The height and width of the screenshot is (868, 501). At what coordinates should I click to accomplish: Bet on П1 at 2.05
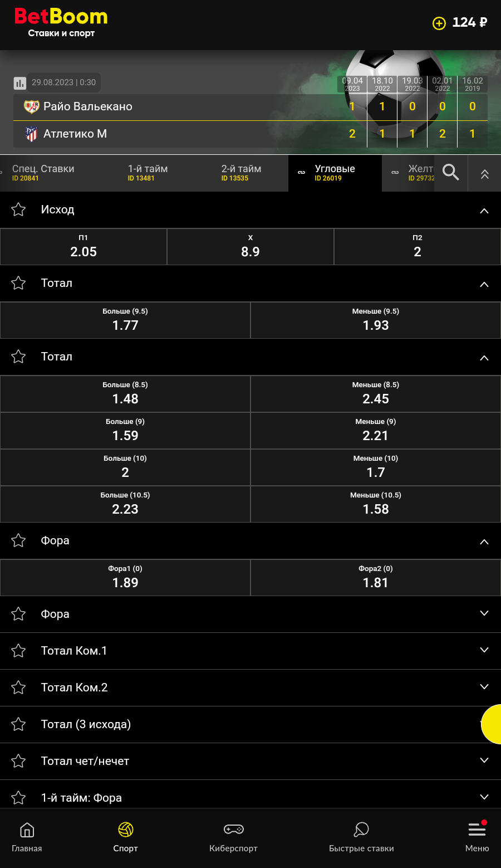click(83, 246)
